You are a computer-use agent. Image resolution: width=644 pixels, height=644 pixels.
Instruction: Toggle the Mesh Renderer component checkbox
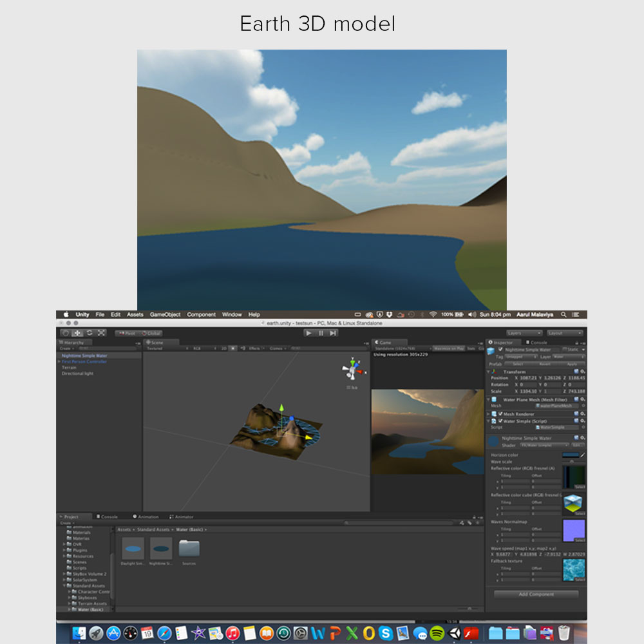(x=500, y=413)
